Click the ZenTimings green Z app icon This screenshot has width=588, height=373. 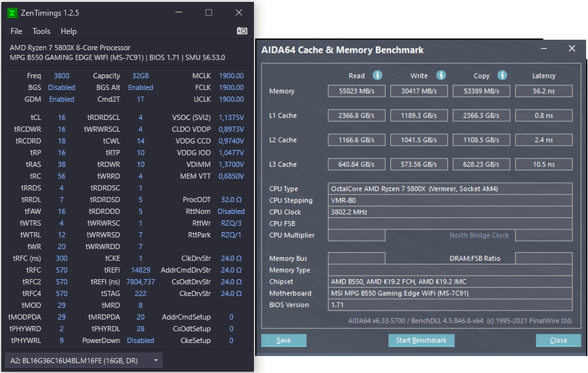click(x=12, y=13)
